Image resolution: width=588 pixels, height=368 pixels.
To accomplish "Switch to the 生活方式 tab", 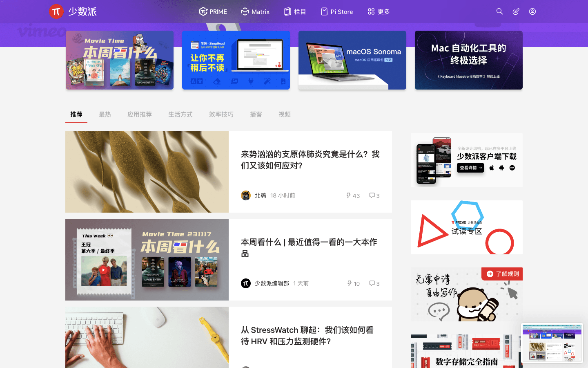I will [180, 114].
